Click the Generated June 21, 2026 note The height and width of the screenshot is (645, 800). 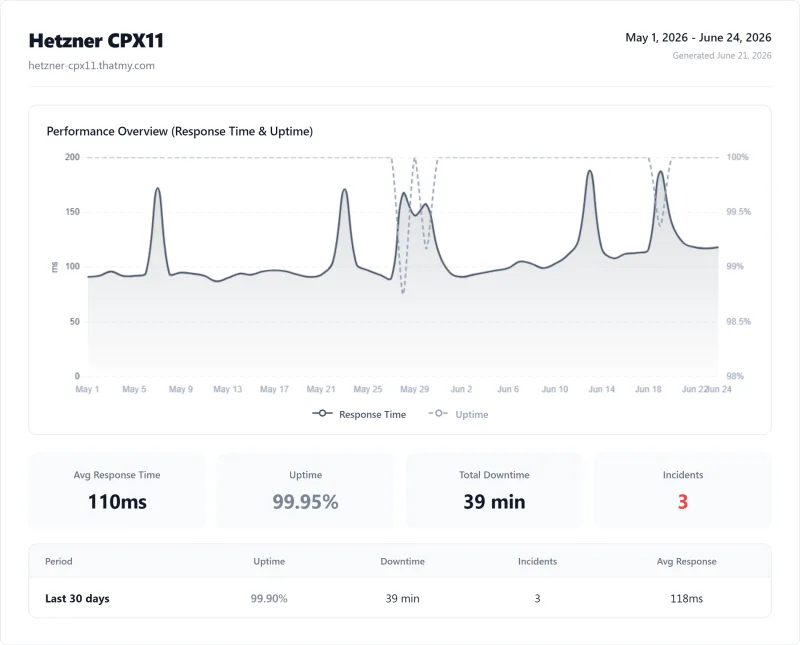(x=721, y=56)
